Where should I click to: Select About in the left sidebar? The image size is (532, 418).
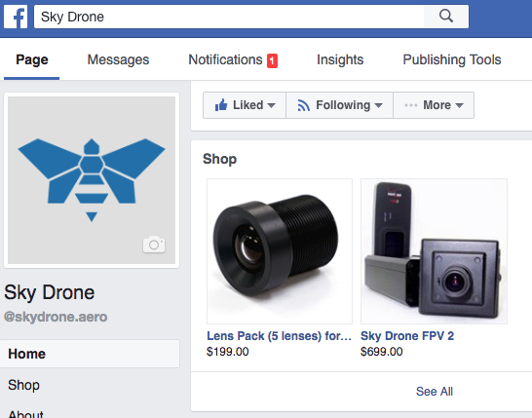coord(25,414)
